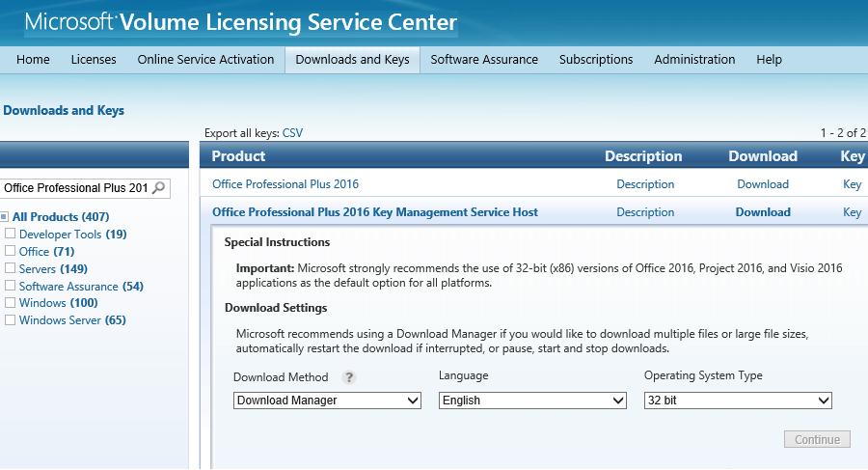Viewport: 868px width, 470px height.
Task: Check the Office filter checkbox
Action: coord(11,252)
